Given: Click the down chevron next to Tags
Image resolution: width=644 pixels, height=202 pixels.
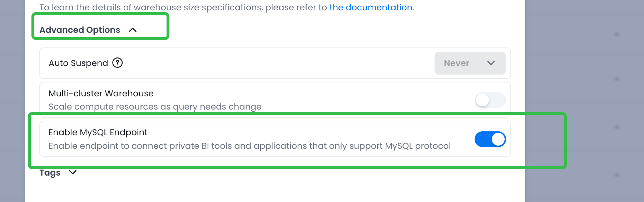Looking at the screenshot, I should 73,172.
